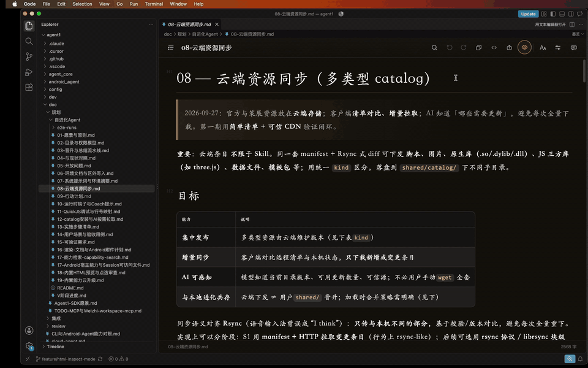
Task: Click 自进化Agent in the breadcrumb
Action: point(205,34)
